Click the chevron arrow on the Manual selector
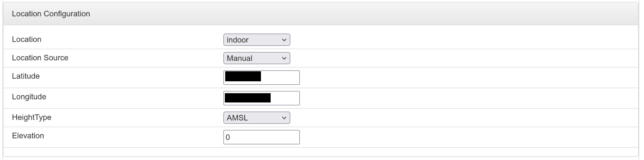Screen dimensions: 644x160 point(284,58)
